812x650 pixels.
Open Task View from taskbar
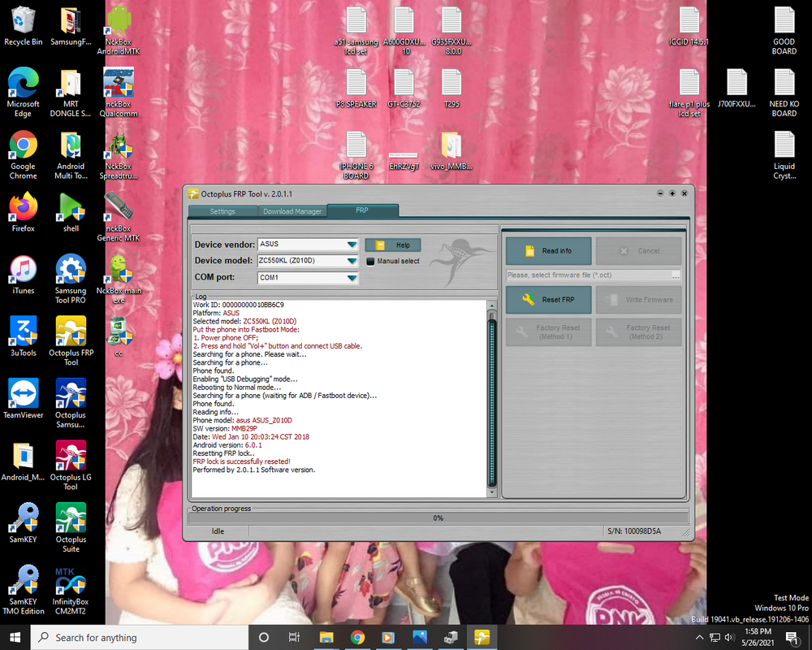294,638
